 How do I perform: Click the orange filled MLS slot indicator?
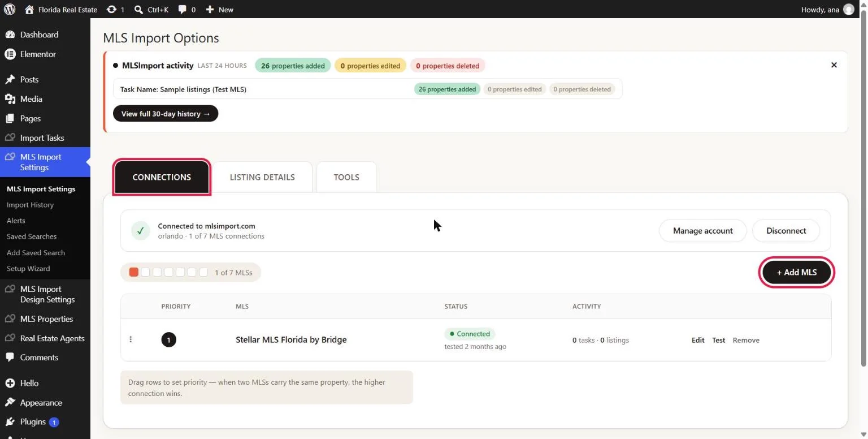pos(134,272)
